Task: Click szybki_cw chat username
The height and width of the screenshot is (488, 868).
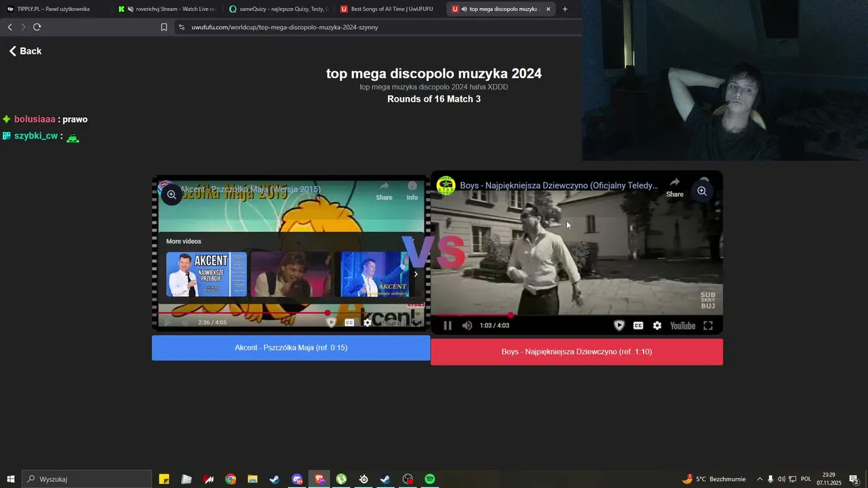Action: click(x=36, y=136)
